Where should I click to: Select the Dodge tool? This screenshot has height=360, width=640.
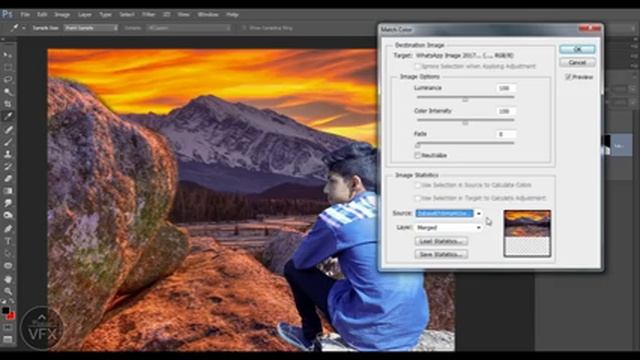[8, 215]
